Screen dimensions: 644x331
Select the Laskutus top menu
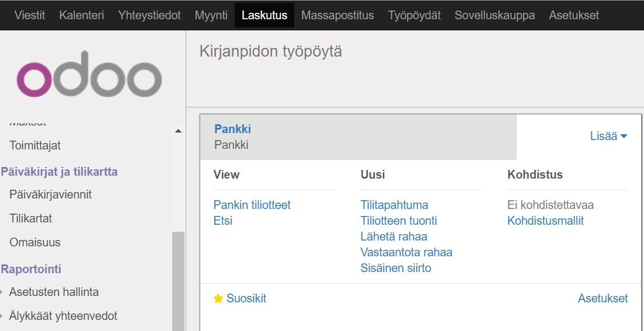[264, 15]
